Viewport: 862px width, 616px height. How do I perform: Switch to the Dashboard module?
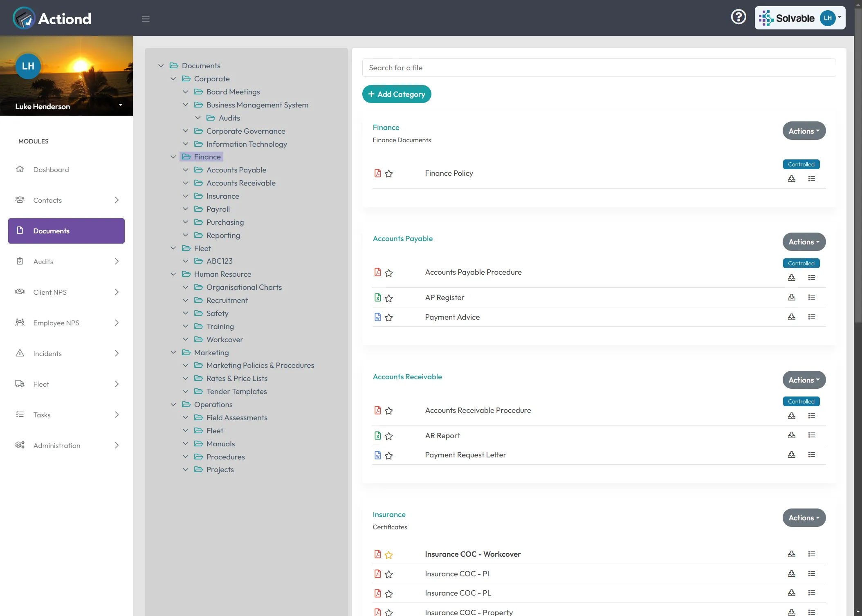click(x=50, y=169)
